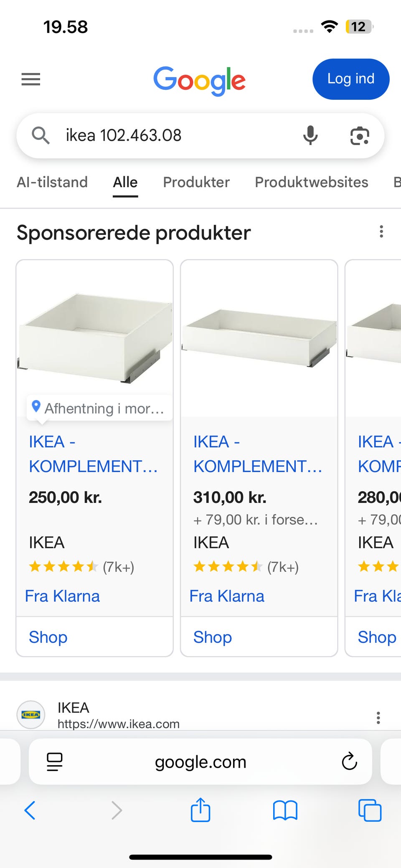This screenshot has width=401, height=868.
Task: Open Safari bookmarks book icon
Action: click(285, 810)
